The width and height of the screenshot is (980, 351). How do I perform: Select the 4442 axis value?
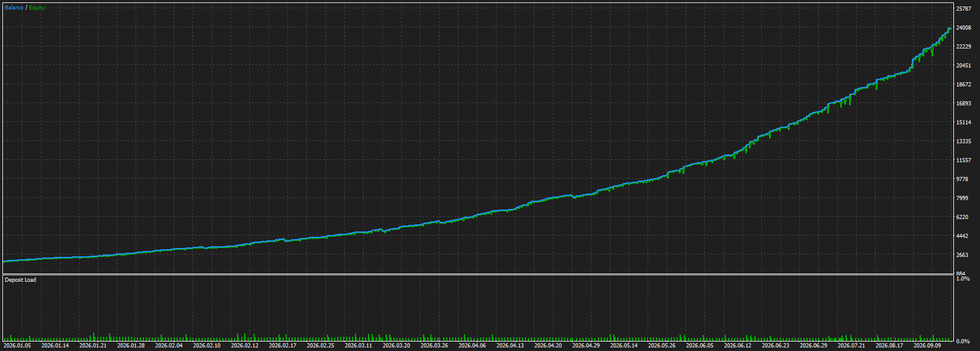coord(962,236)
